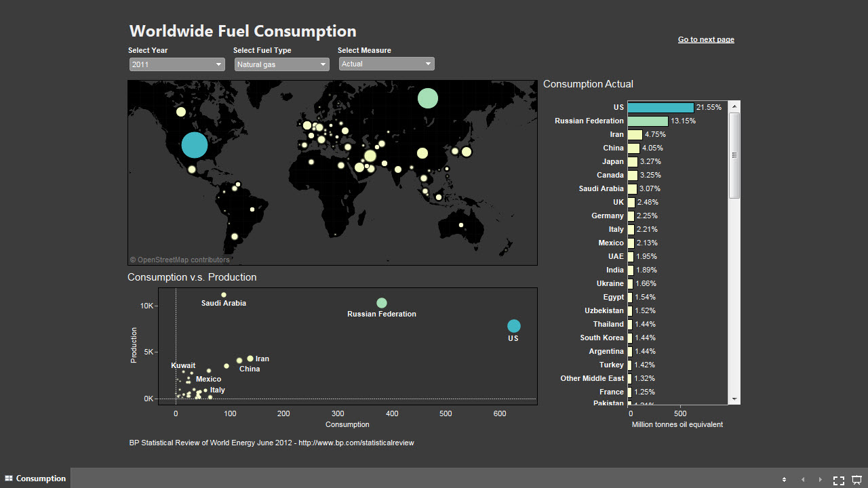Select the Russian Federation bubble on the map
The height and width of the screenshot is (488, 868).
427,98
